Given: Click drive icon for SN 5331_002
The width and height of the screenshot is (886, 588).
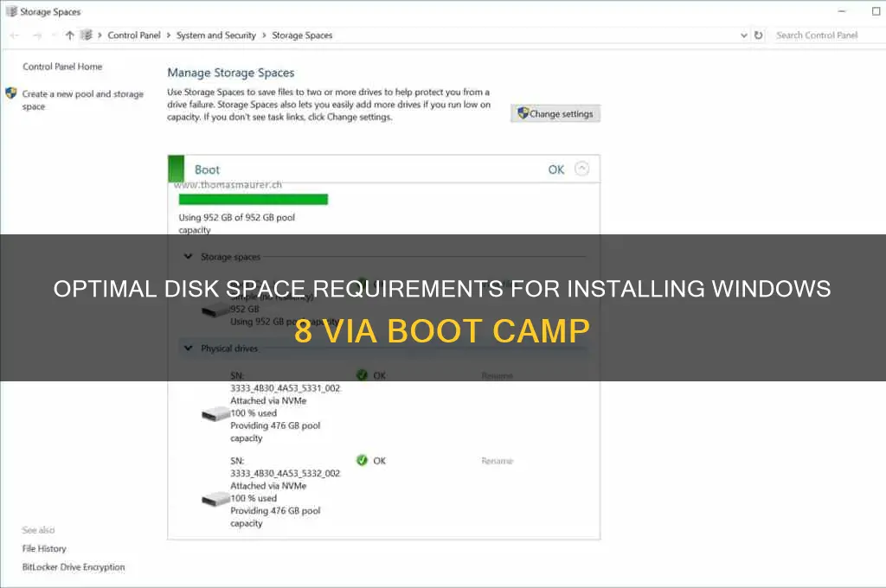Looking at the screenshot, I should click(215, 414).
